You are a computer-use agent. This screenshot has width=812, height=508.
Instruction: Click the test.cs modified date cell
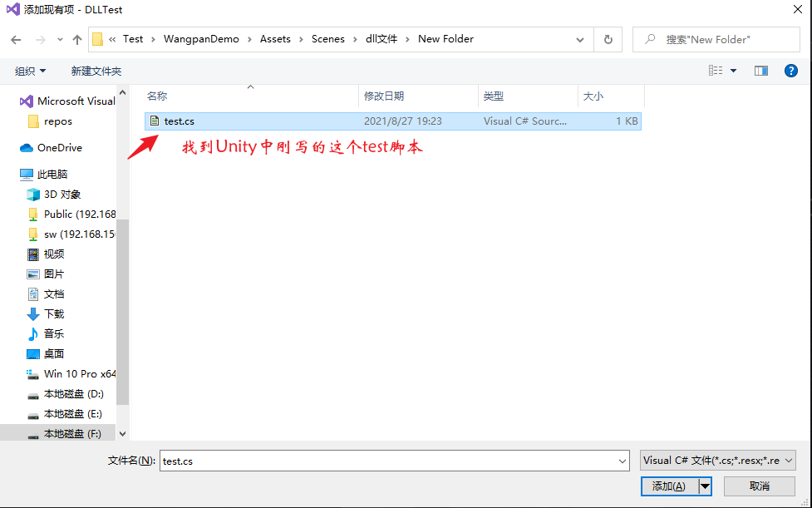(x=403, y=121)
